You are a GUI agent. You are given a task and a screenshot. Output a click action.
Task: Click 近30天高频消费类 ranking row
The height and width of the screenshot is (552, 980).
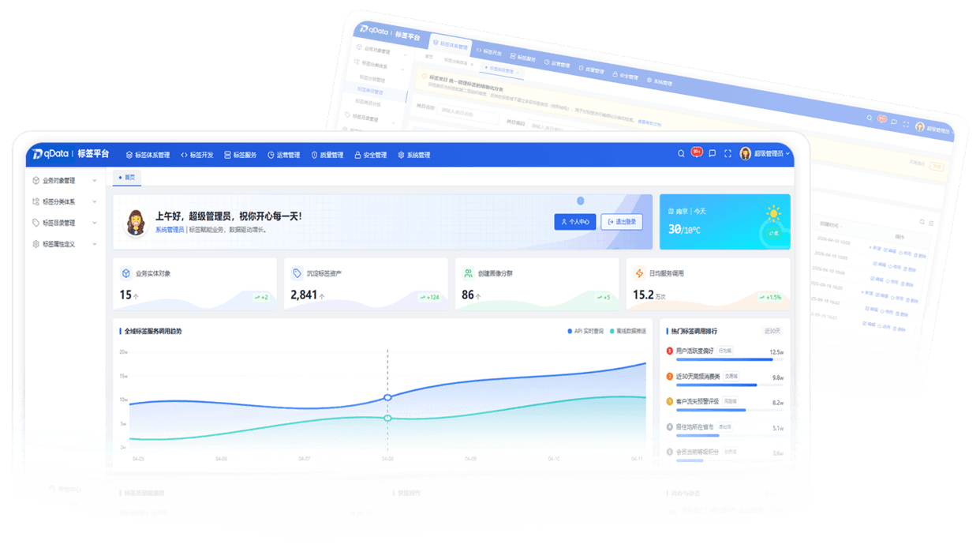725,377
